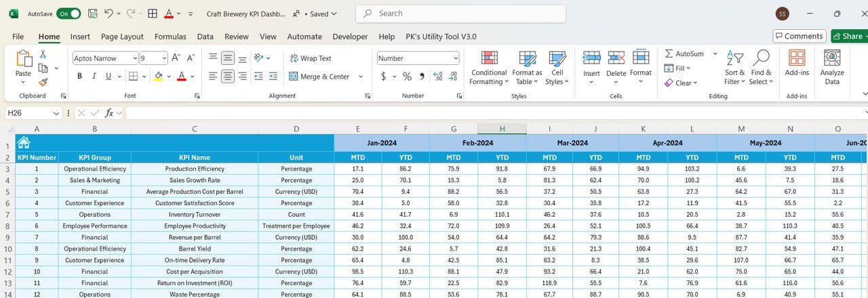The height and width of the screenshot is (298, 868).
Task: Expand Format as Table menu
Action: [527, 68]
